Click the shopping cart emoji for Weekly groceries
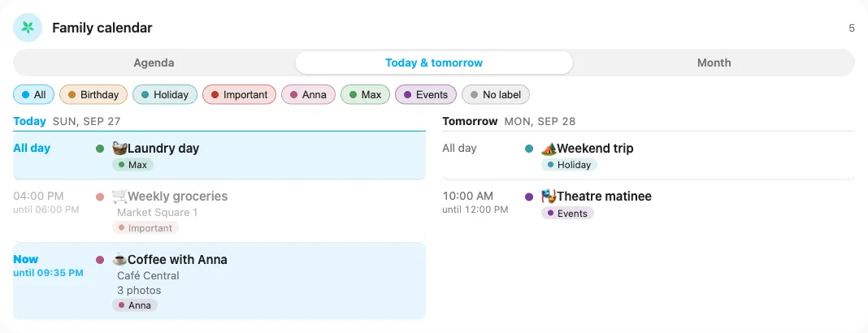 click(x=119, y=197)
